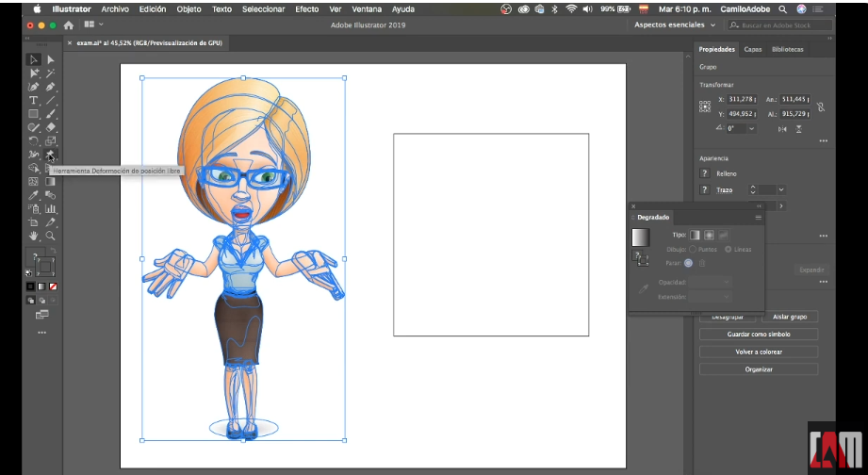Open the Aspectos esenciales workspace dropdown
Viewport: 868px width, 475px height.
coord(675,25)
